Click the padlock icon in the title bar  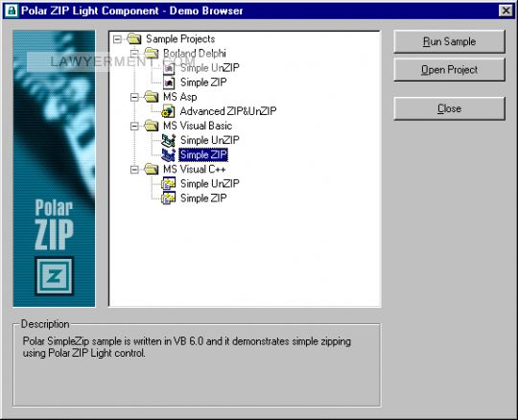coord(12,11)
